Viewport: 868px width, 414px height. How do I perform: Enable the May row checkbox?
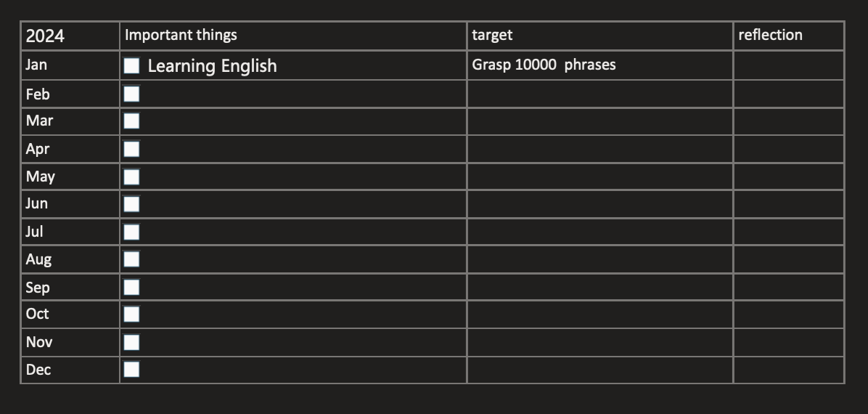click(x=131, y=176)
